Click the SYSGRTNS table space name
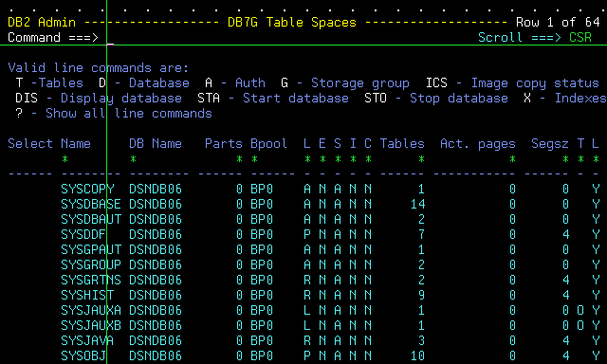This screenshot has height=364, width=607. click(91, 280)
